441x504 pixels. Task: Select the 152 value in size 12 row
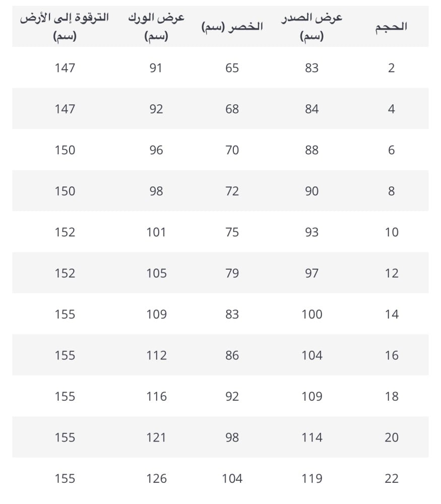pos(65,273)
